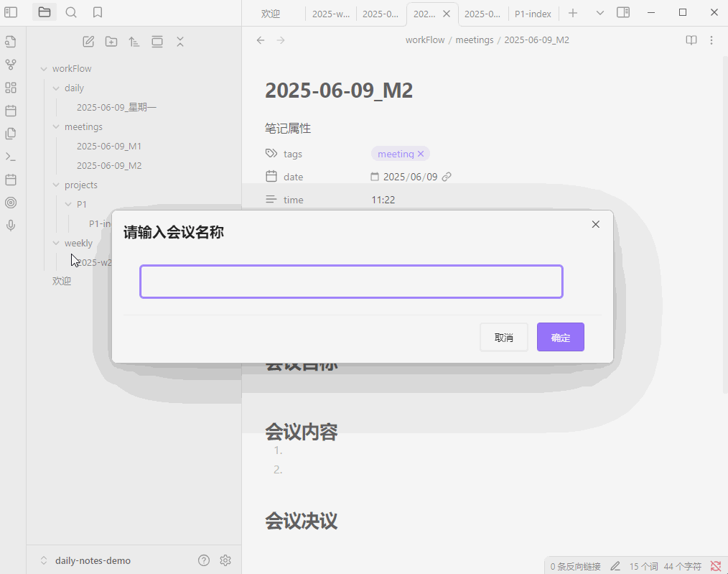
Task: Open quick switcher from the ribbon
Action: tap(11, 42)
